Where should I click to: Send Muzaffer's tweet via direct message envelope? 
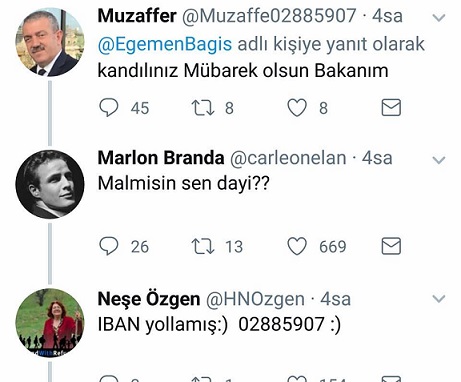tap(391, 107)
